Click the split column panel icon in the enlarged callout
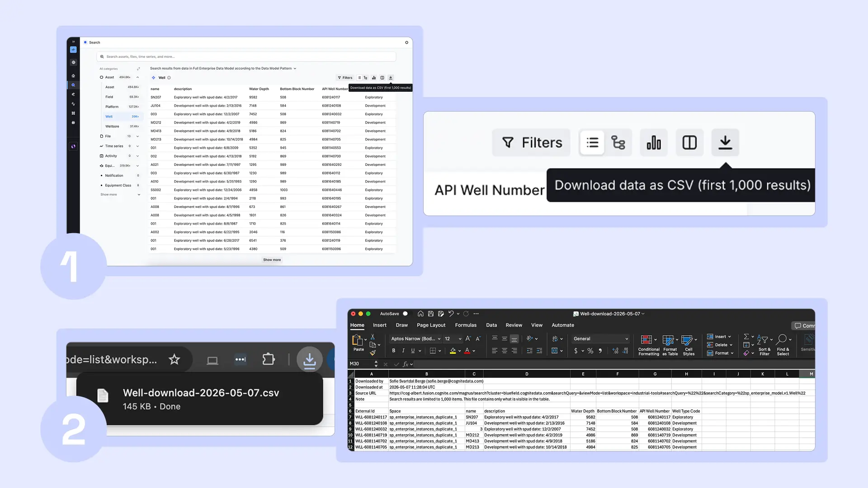The image size is (868, 488). click(x=689, y=143)
